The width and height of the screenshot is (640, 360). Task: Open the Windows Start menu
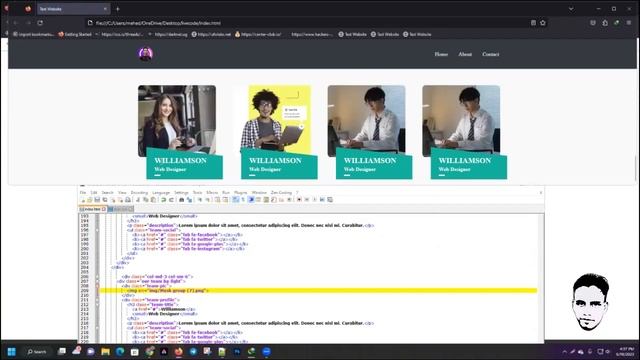point(11,351)
